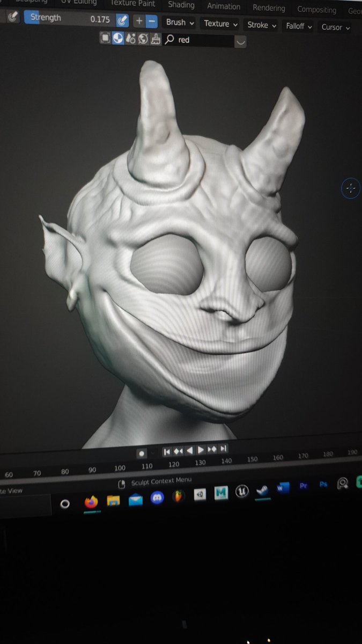Open FL Studio fruit icon on taskbar

179,496
